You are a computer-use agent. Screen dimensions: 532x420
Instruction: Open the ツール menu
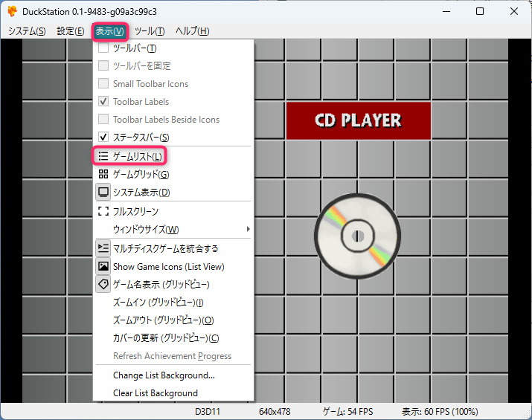tap(150, 31)
